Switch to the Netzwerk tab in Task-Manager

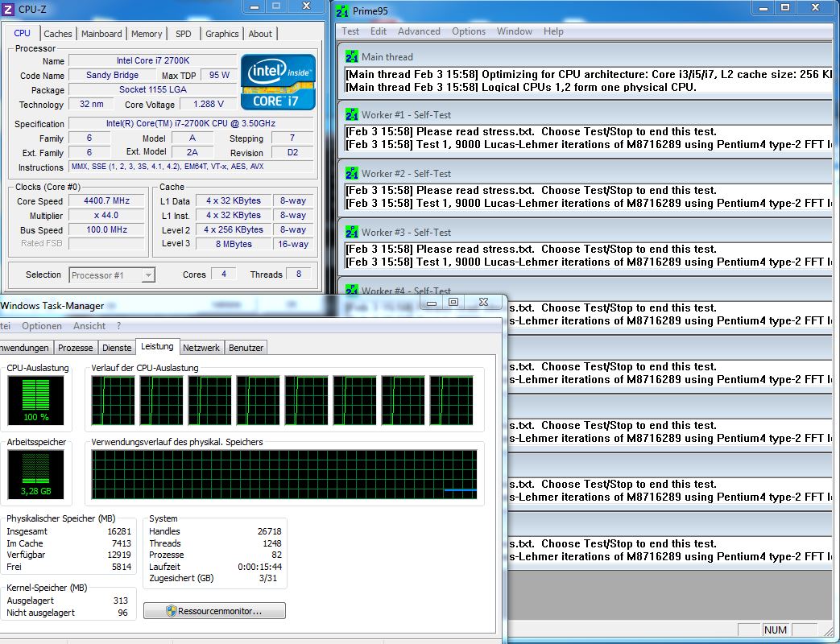coord(201,348)
